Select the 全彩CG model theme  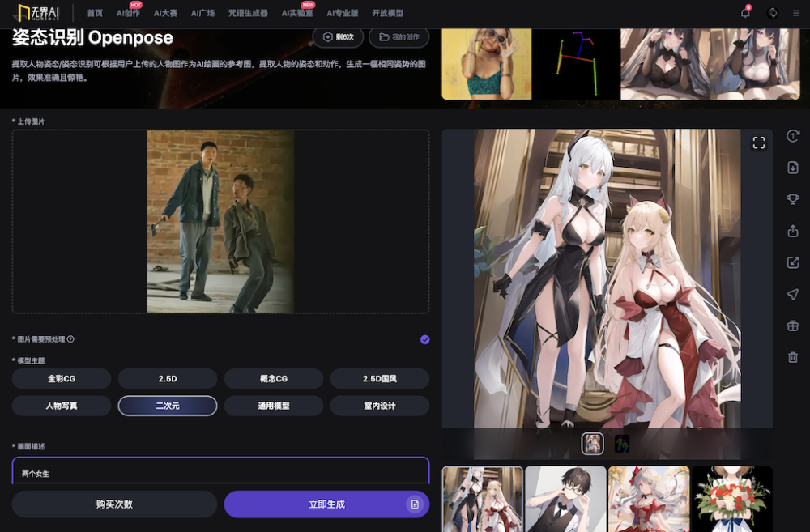pyautogui.click(x=61, y=378)
